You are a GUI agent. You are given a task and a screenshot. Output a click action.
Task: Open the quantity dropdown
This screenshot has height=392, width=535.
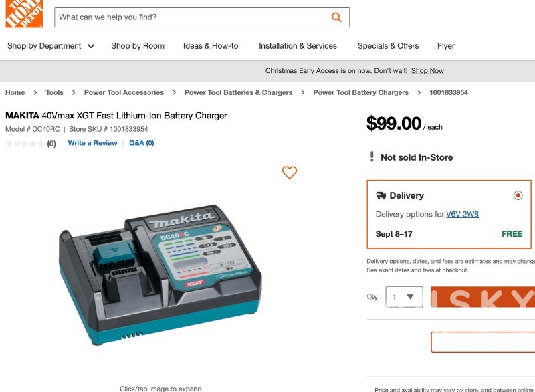pyautogui.click(x=404, y=297)
